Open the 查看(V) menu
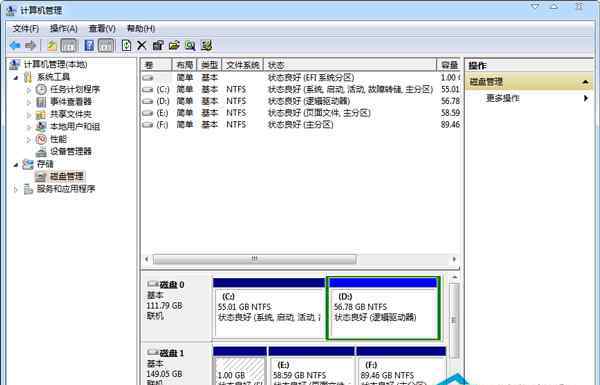The height and width of the screenshot is (385, 600). (x=102, y=29)
